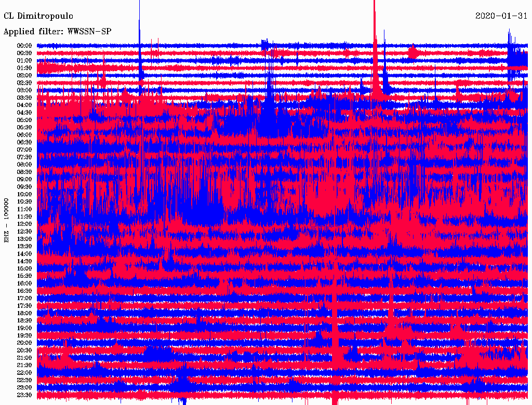Select the 15:30 time label

(24, 276)
